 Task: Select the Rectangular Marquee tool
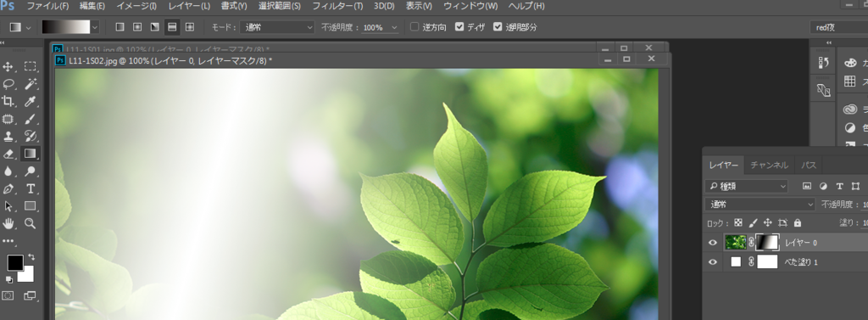point(31,66)
